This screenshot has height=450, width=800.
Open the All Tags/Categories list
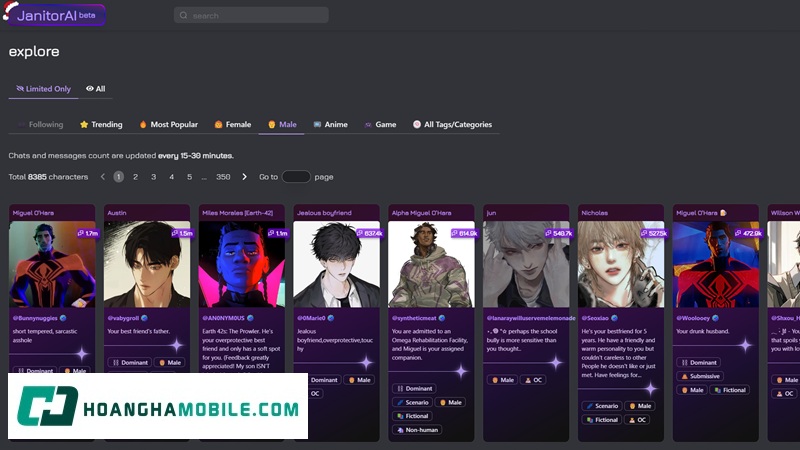pos(452,125)
